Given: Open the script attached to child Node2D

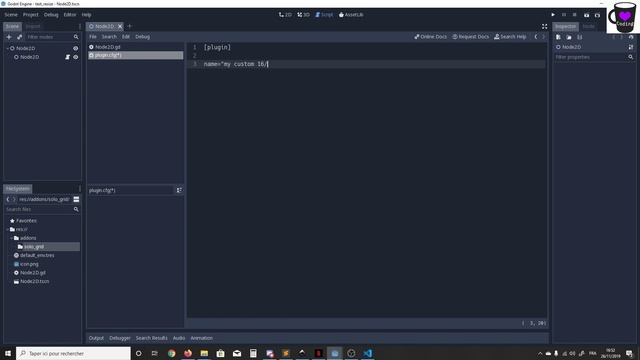Looking at the screenshot, I should pyautogui.click(x=67, y=57).
